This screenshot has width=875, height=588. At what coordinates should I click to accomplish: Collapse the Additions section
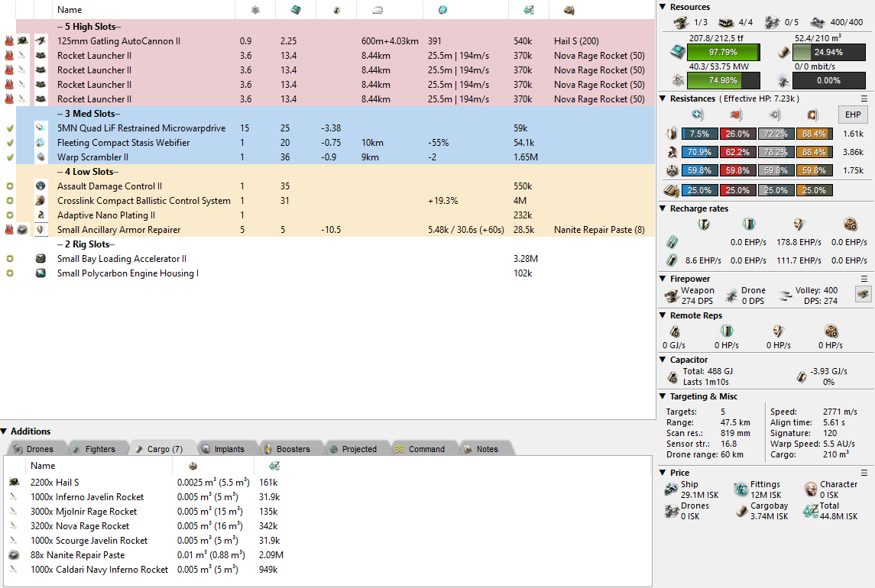[5, 431]
